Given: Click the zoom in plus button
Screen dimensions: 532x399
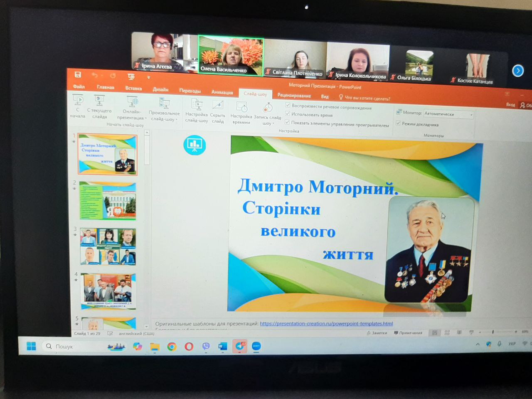Looking at the screenshot, I should coord(516,332).
